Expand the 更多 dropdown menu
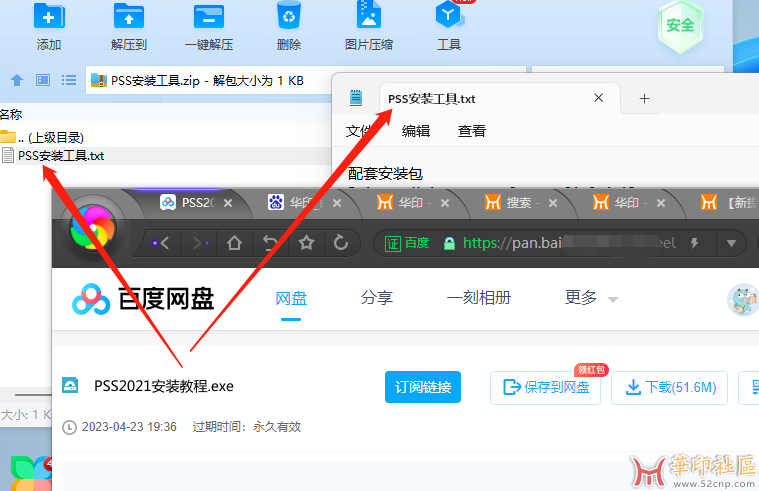The height and width of the screenshot is (491, 759). click(x=592, y=297)
